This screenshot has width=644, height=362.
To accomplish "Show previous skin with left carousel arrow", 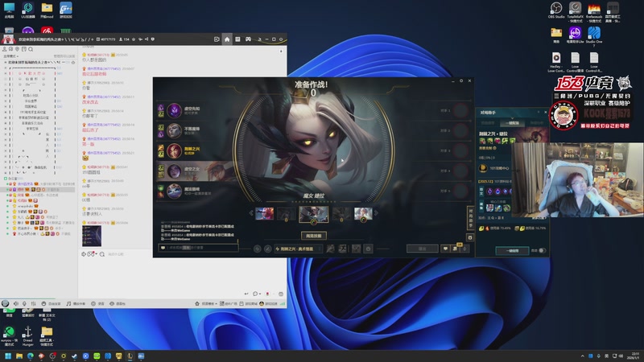I will 251,213.
